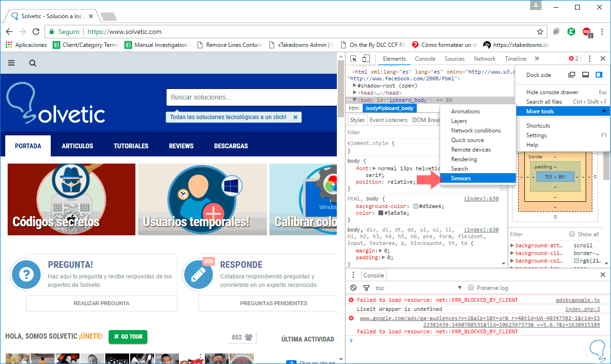Click the browser back arrow

pos(9,32)
